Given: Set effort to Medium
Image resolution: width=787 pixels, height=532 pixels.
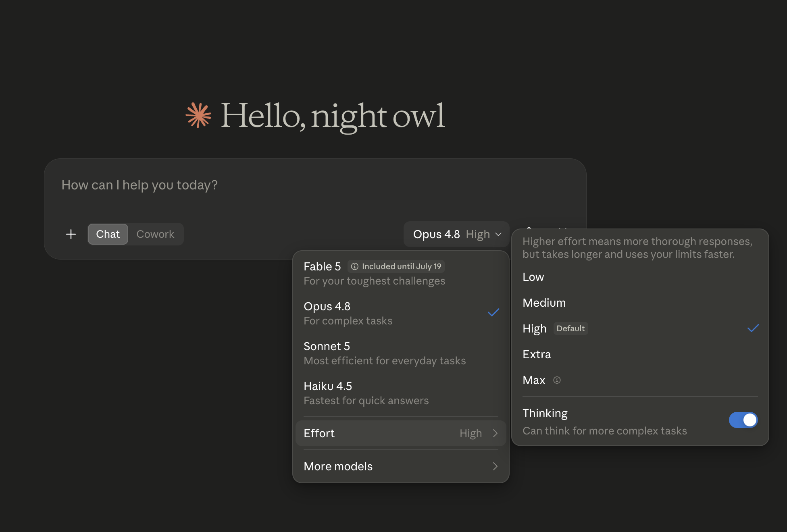Looking at the screenshot, I should point(640,303).
